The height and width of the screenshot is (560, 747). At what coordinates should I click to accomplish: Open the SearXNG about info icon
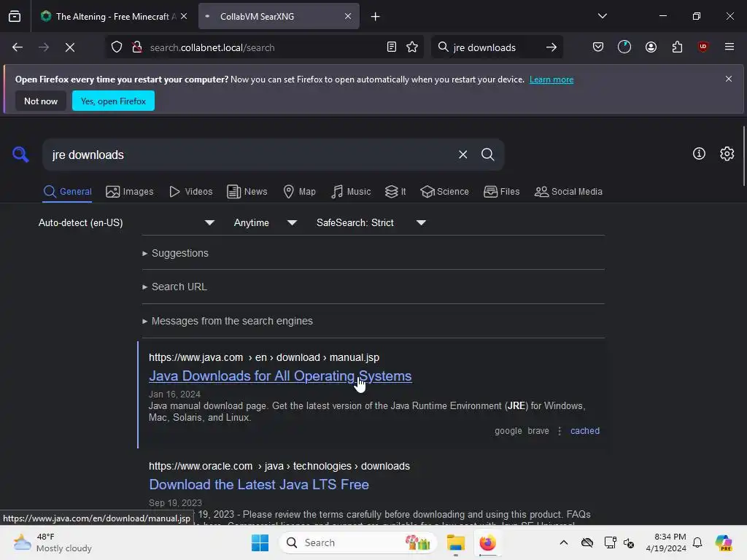coord(699,153)
